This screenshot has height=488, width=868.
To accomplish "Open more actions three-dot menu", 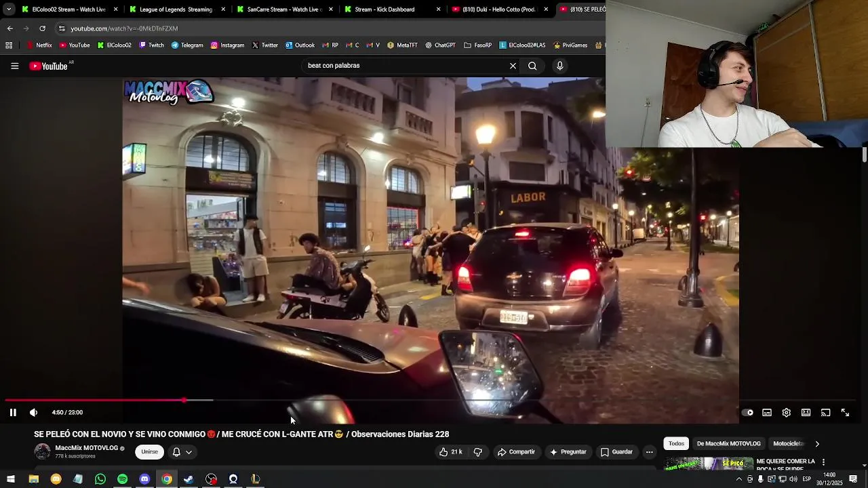I will [x=649, y=452].
